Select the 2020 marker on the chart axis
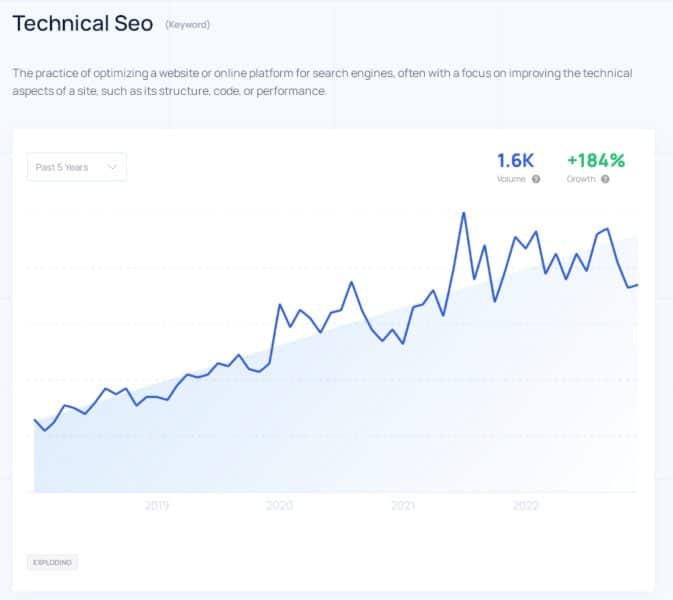The height and width of the screenshot is (600, 673). [x=280, y=505]
